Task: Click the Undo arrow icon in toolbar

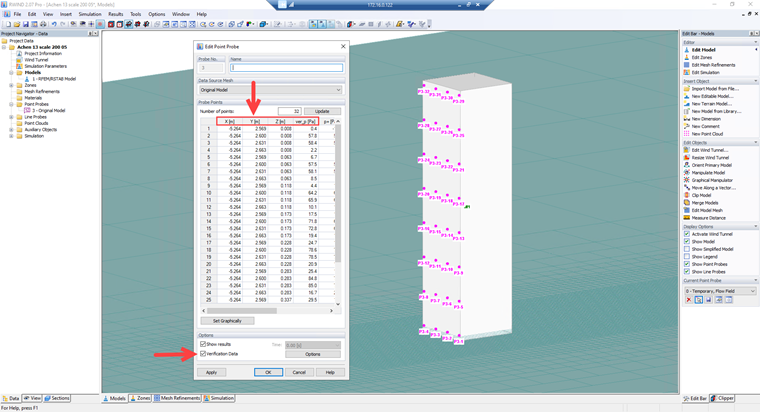Action: 54,24
